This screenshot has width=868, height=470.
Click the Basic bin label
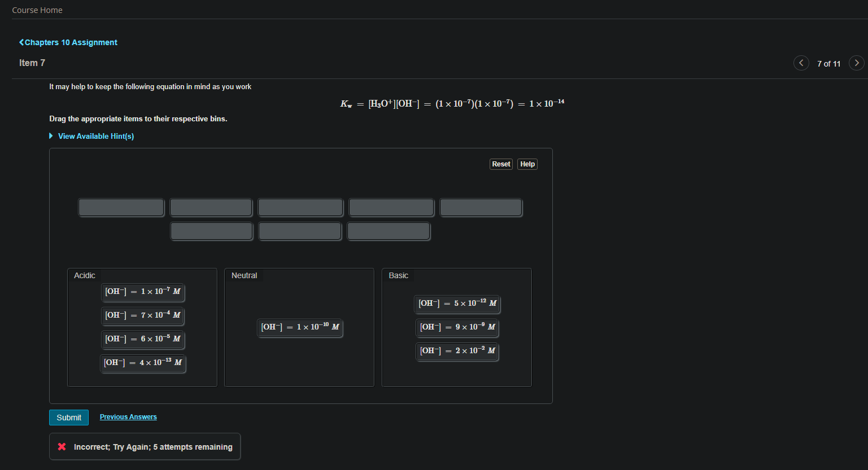tap(398, 275)
